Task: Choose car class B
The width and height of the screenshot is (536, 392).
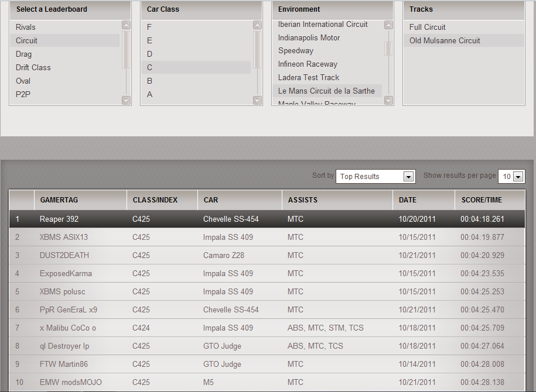Action: pos(150,81)
